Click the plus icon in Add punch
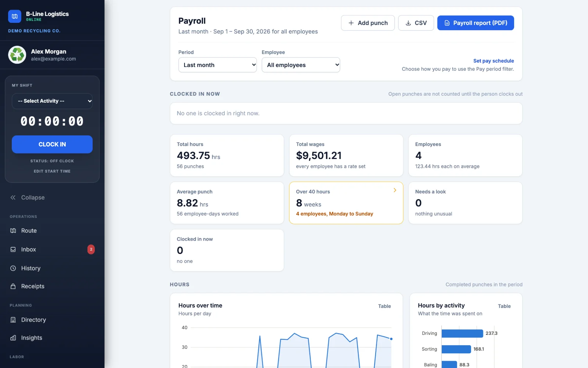 tap(351, 23)
